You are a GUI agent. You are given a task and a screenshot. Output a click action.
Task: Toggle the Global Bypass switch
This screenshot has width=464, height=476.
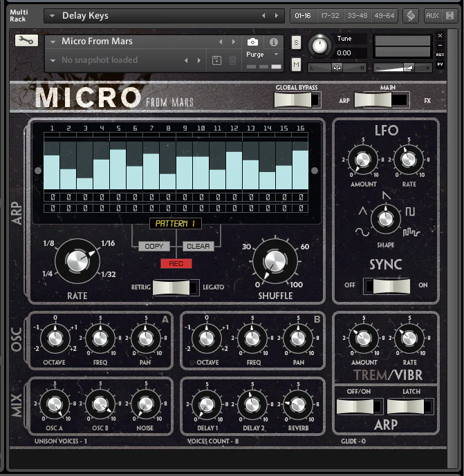(297, 100)
